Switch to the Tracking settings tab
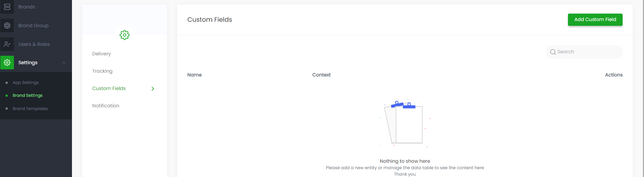Viewport: 644px width, 177px height. pyautogui.click(x=102, y=71)
